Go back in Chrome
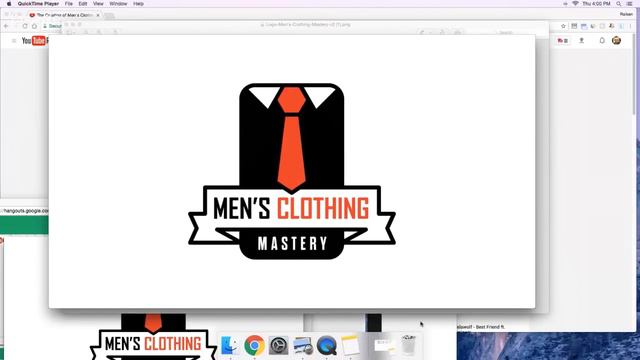 tap(6, 26)
